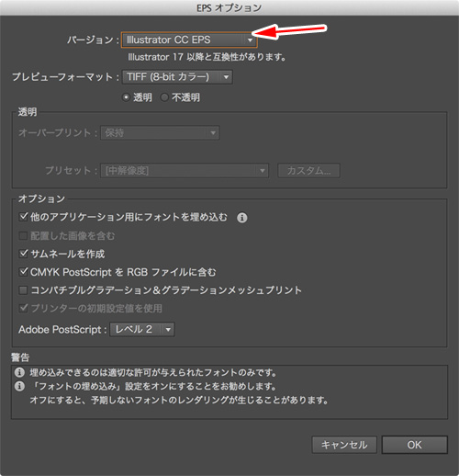Open the オーバープリント 保持 dropdown
Viewport: 459px width, 476px height.
point(160,133)
